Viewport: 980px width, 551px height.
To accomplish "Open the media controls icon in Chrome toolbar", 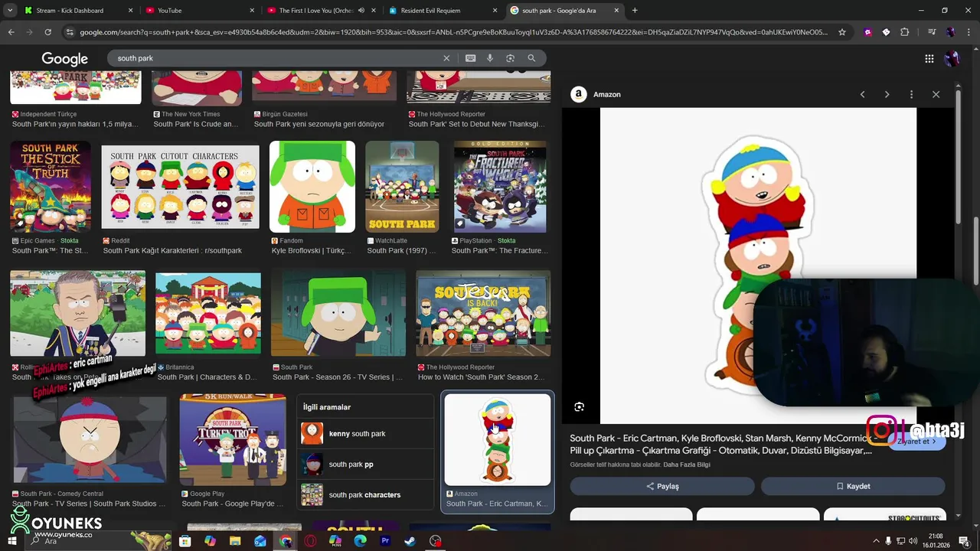I will point(931,32).
